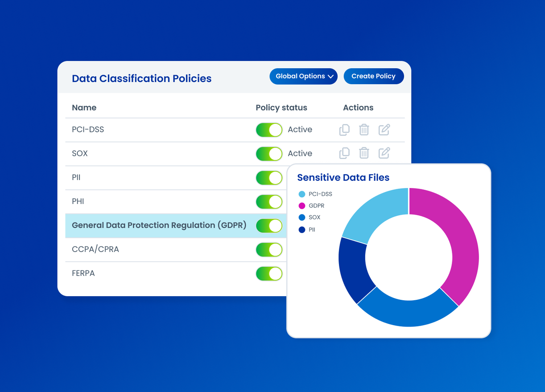
Task: Click trash icon in SOX row
Action: click(364, 153)
